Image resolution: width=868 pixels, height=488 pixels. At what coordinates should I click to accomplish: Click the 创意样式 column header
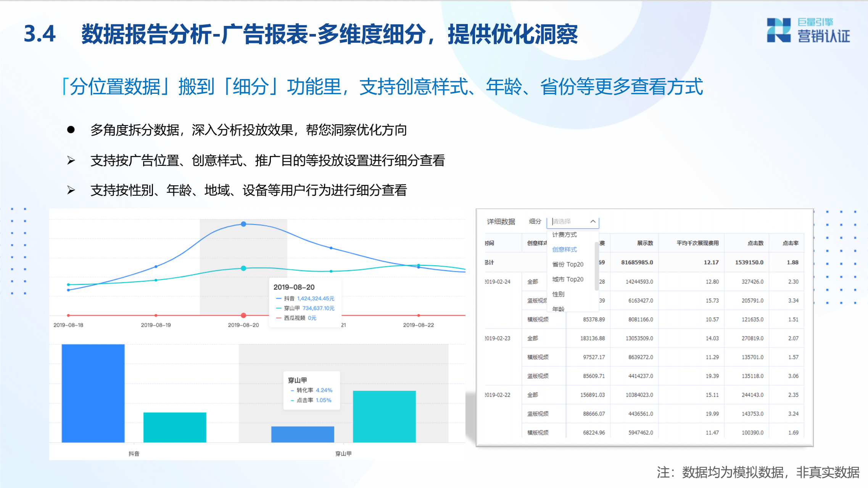pos(537,243)
